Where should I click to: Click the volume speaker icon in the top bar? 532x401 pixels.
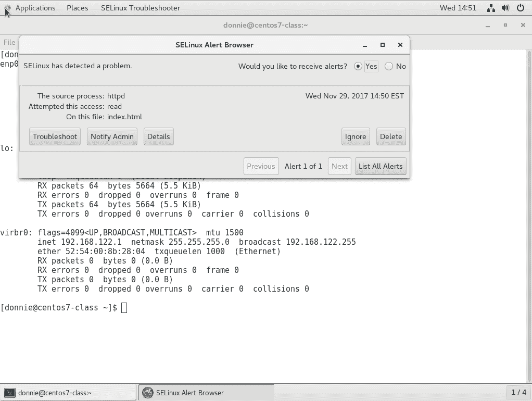pos(505,8)
